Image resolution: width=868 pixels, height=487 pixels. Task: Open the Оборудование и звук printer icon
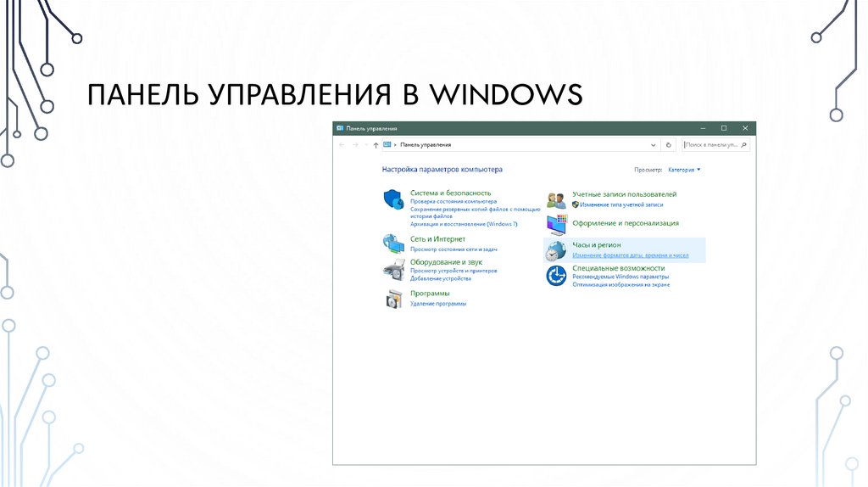393,270
